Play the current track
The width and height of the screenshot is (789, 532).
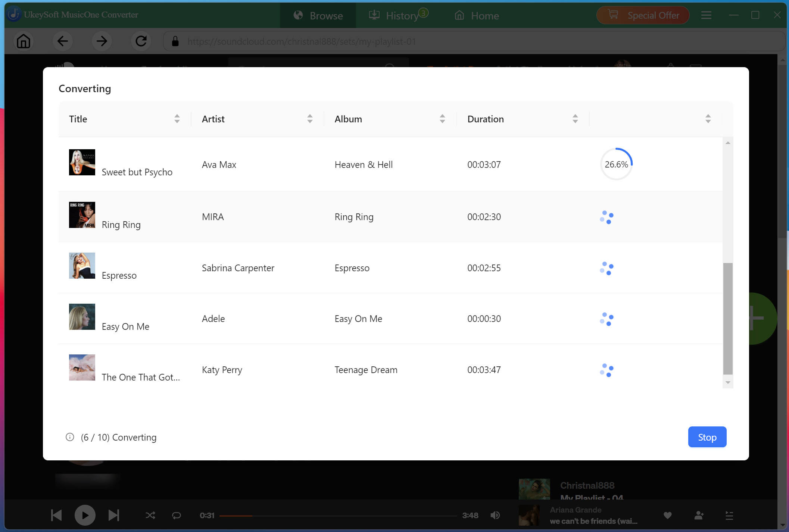pos(85,515)
